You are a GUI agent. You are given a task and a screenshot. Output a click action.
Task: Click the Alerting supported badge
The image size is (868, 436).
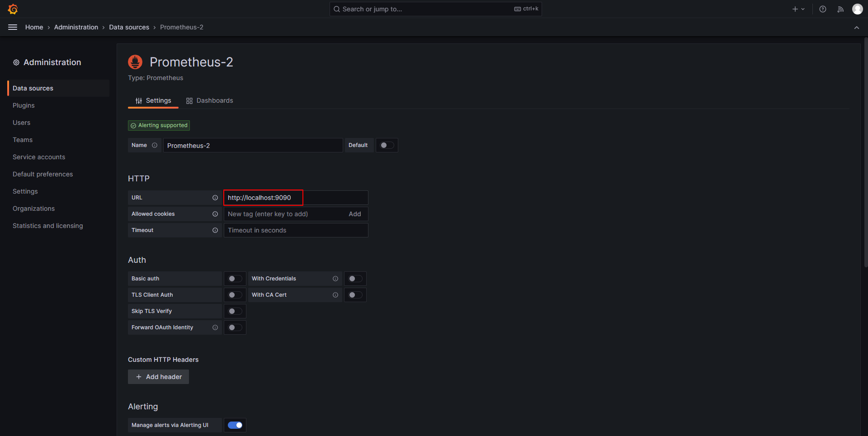pyautogui.click(x=159, y=125)
